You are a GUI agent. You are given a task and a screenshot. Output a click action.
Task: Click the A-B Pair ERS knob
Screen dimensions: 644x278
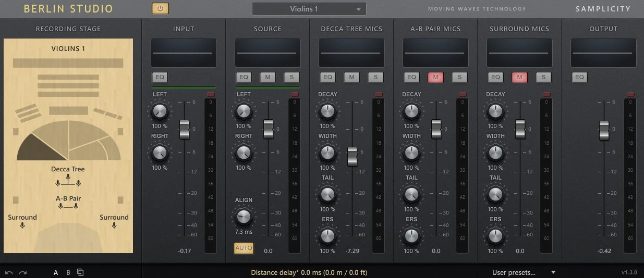[411, 236]
